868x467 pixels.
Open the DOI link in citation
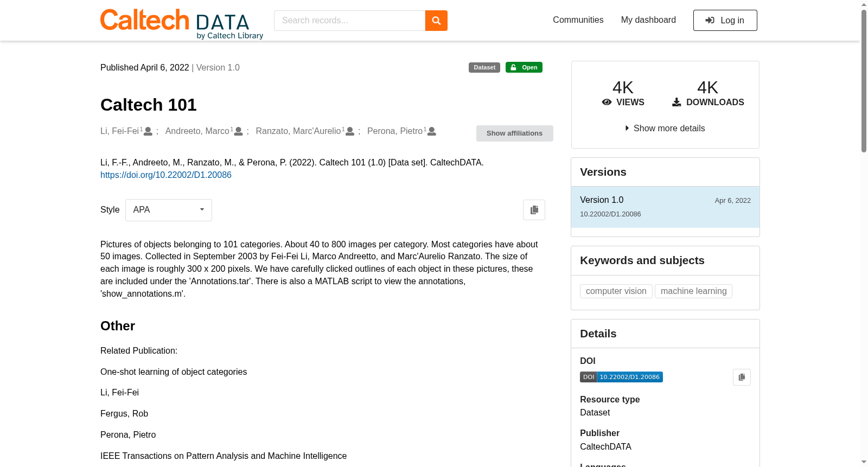tap(166, 175)
